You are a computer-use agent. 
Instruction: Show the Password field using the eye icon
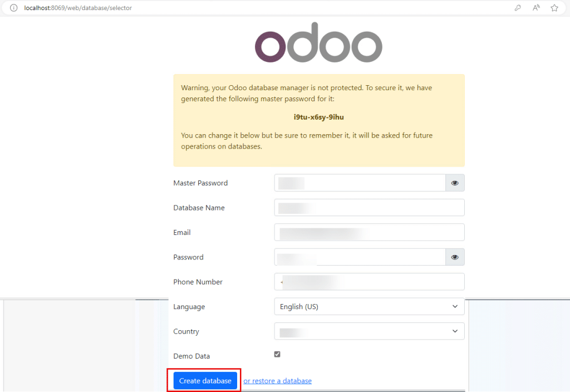[455, 257]
